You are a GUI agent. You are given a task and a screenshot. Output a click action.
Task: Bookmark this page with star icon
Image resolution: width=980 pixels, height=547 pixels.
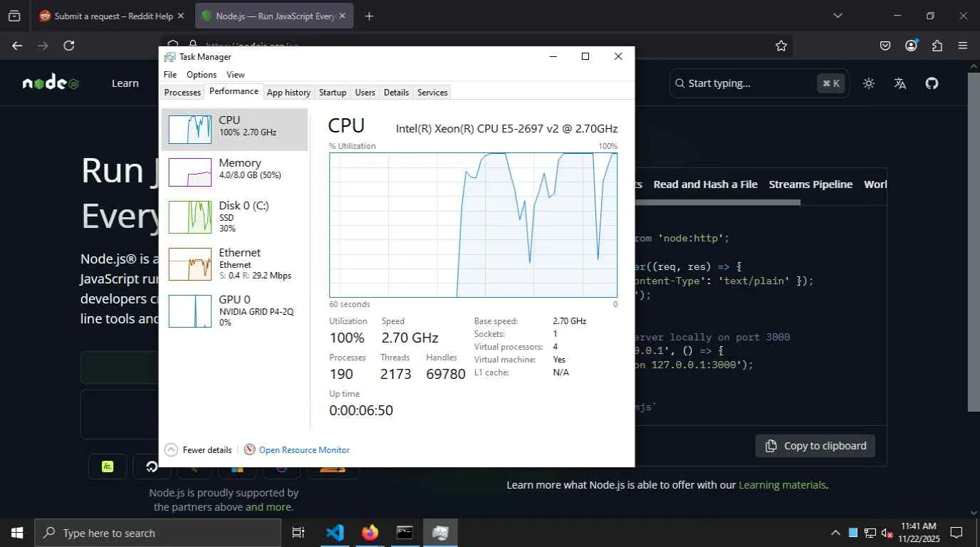click(781, 46)
